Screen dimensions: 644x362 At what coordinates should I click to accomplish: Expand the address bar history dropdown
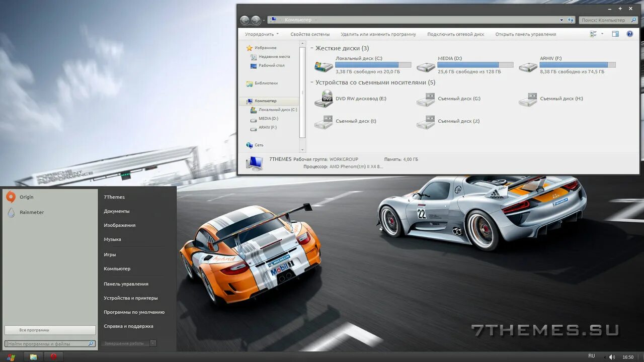tap(561, 20)
